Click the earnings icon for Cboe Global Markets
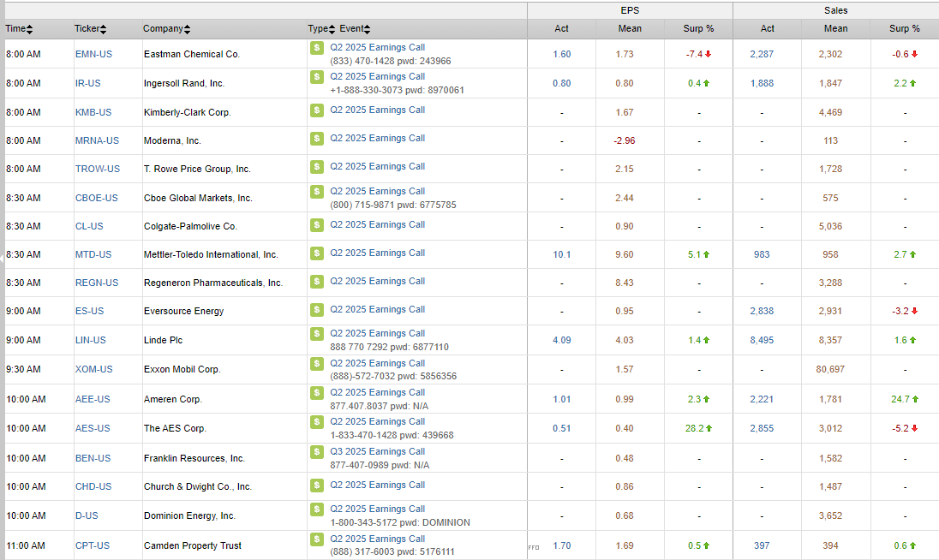 (x=317, y=192)
